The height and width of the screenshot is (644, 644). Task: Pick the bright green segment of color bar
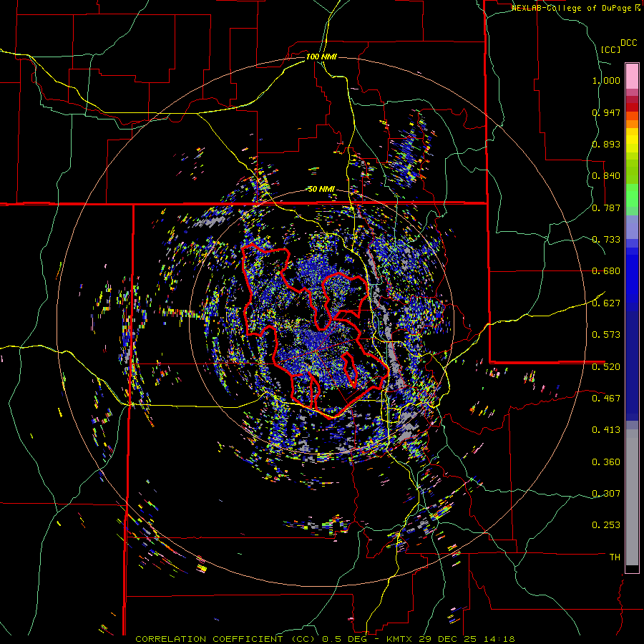point(632,195)
